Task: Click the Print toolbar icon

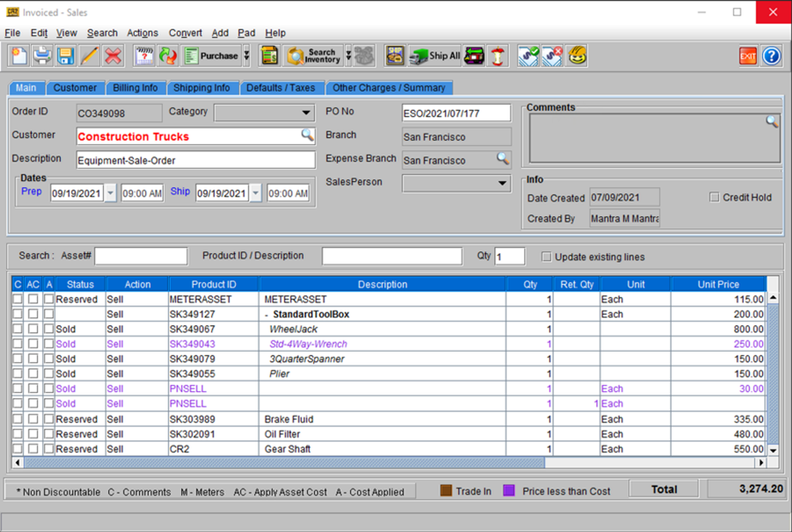Action: pyautogui.click(x=42, y=56)
